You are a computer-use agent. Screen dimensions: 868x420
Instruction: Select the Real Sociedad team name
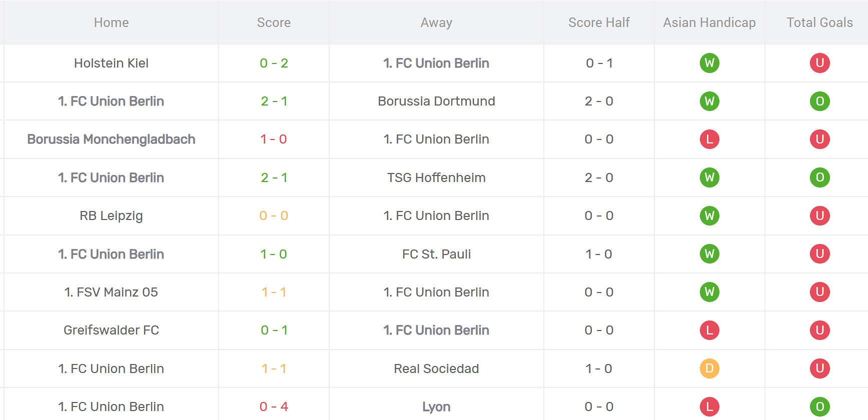(436, 368)
